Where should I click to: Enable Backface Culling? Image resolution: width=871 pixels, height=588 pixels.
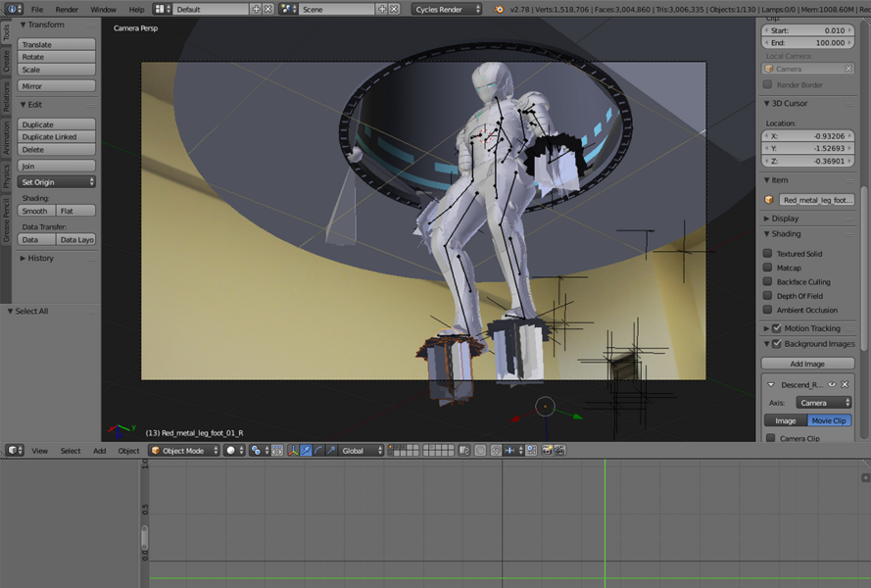[x=768, y=282]
